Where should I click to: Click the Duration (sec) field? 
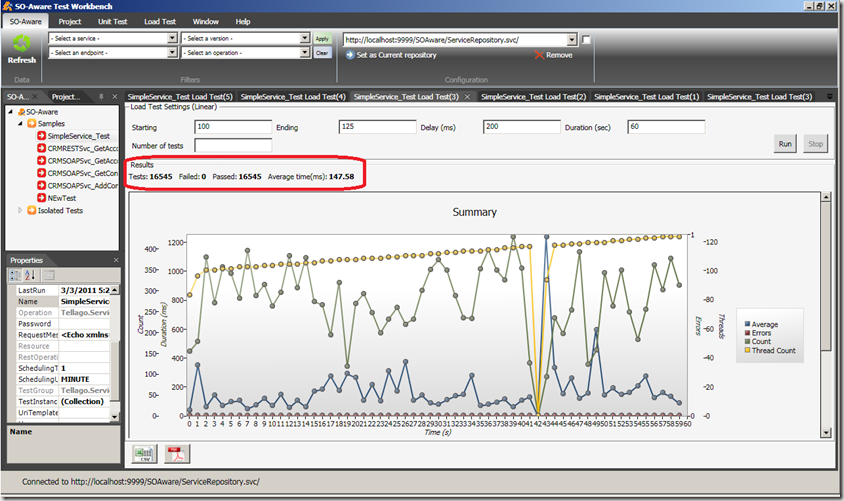(x=666, y=127)
